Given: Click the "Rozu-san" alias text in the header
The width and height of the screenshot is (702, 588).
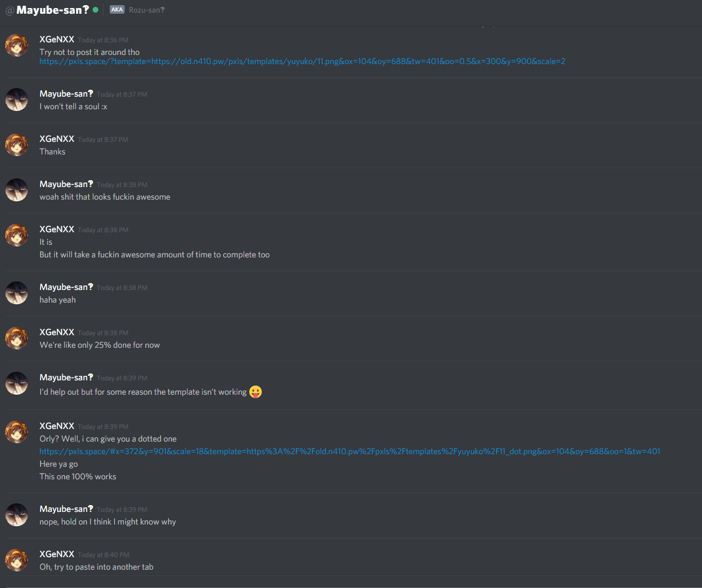Looking at the screenshot, I should (147, 10).
